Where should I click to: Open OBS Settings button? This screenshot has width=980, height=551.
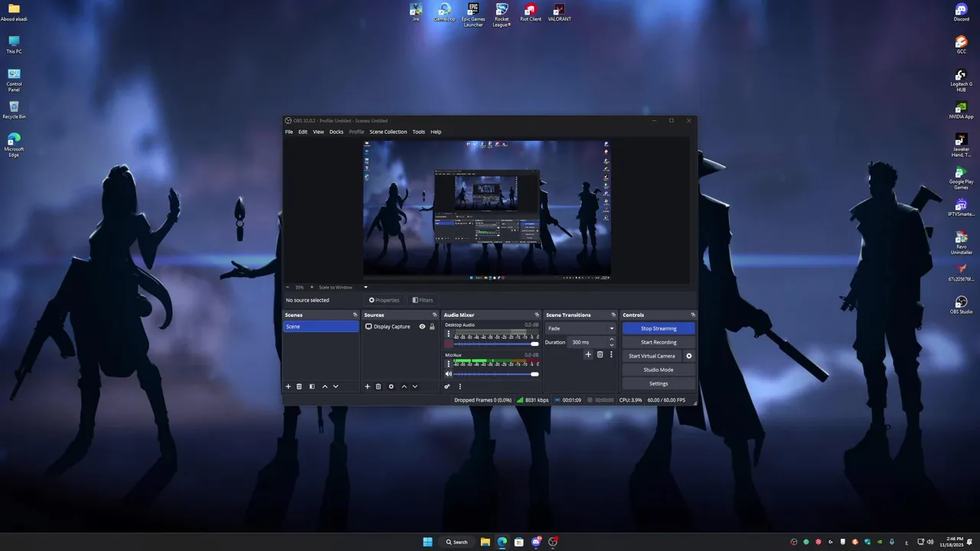pyautogui.click(x=658, y=383)
